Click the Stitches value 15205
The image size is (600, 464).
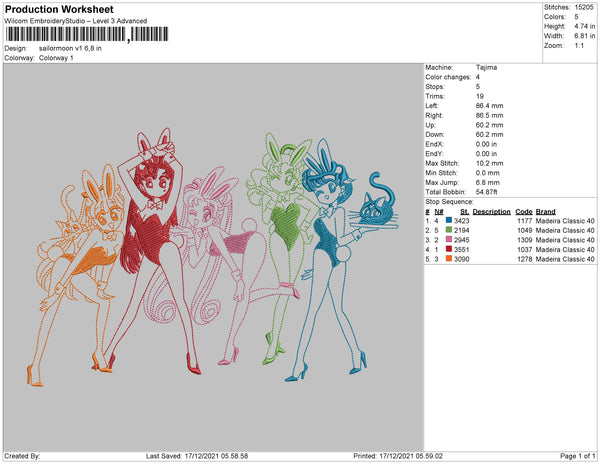coord(584,7)
